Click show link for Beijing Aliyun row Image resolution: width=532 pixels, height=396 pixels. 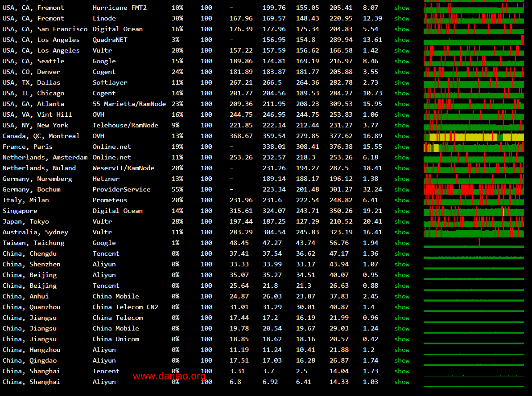pyautogui.click(x=402, y=275)
